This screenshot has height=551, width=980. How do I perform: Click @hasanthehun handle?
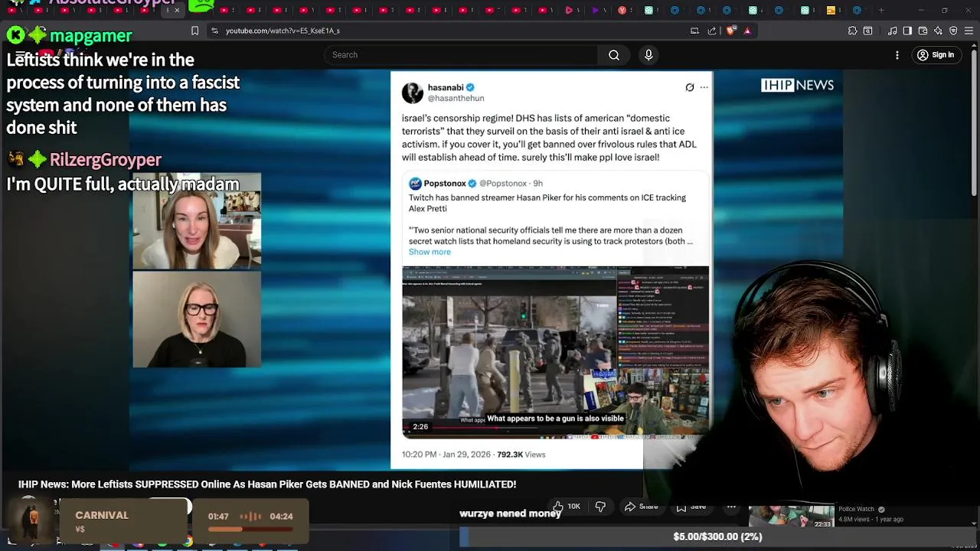pos(456,98)
